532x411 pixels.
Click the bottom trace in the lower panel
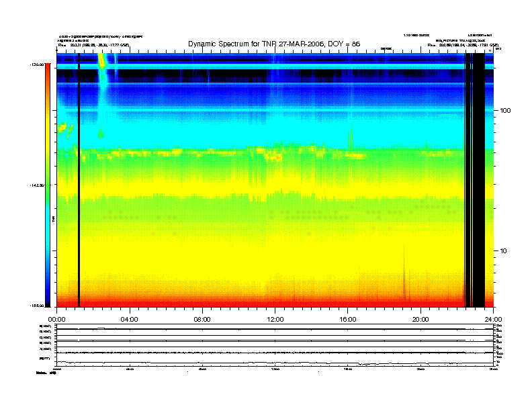pos(275,363)
